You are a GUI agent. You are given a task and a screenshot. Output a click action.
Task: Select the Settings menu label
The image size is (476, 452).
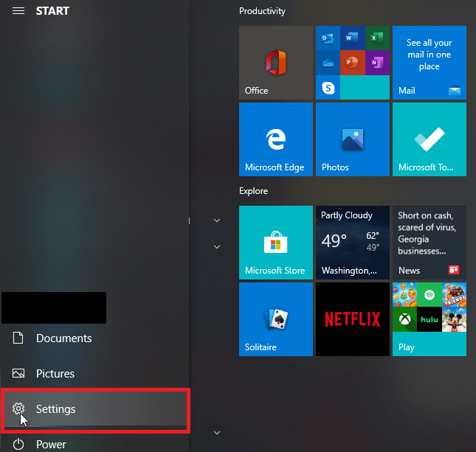click(x=56, y=409)
